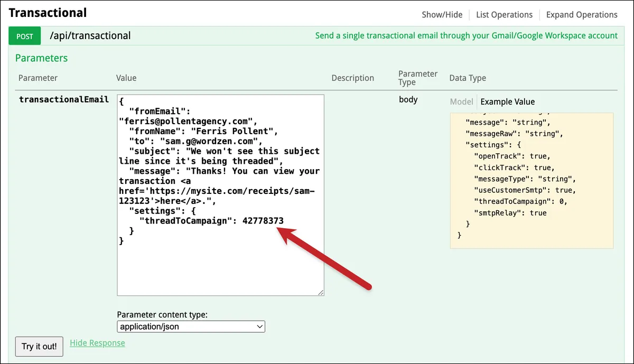Screen dimensions: 634x364
Task: Switch to the Example Value tab
Action: (507, 102)
